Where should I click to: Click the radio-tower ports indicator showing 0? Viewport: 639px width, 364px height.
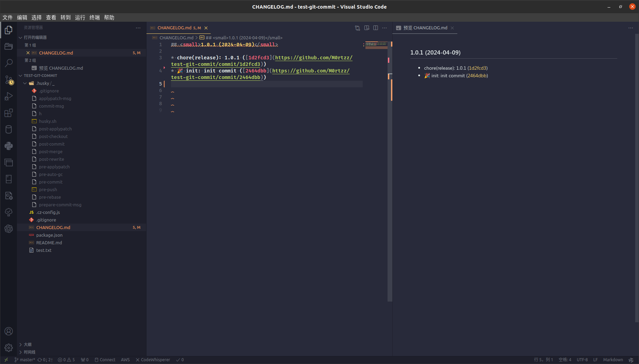[85, 360]
